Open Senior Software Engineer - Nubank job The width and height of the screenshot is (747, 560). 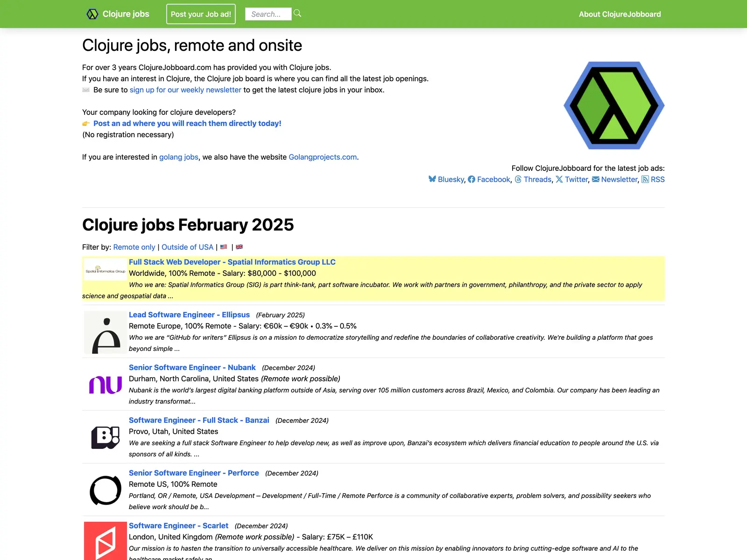coord(192,367)
